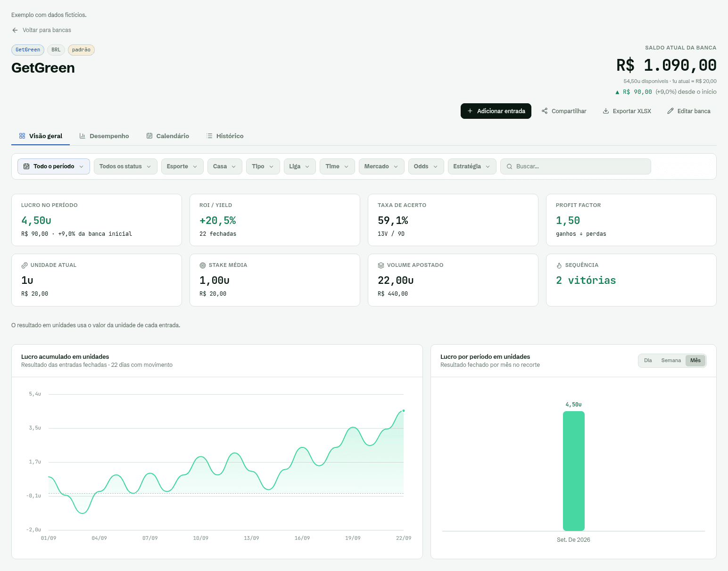Click Exportar XLSX button
728x571 pixels.
627,111
